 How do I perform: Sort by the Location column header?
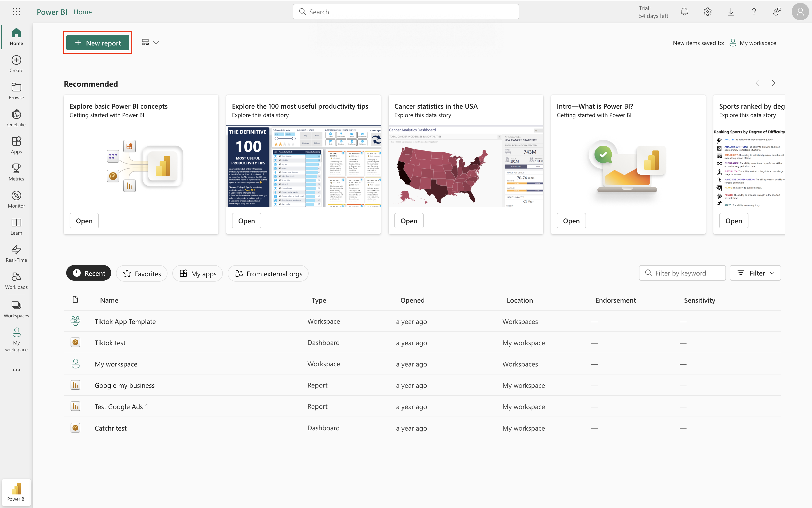click(520, 300)
